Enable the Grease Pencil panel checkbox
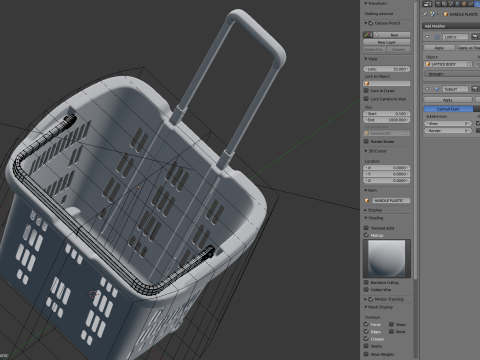The image size is (480, 360). (x=371, y=23)
